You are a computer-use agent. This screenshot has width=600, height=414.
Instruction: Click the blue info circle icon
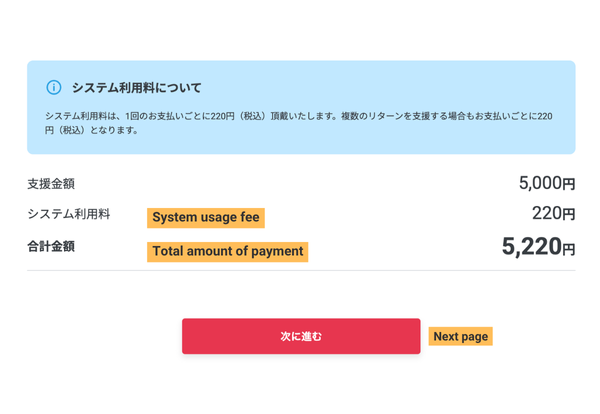point(54,88)
